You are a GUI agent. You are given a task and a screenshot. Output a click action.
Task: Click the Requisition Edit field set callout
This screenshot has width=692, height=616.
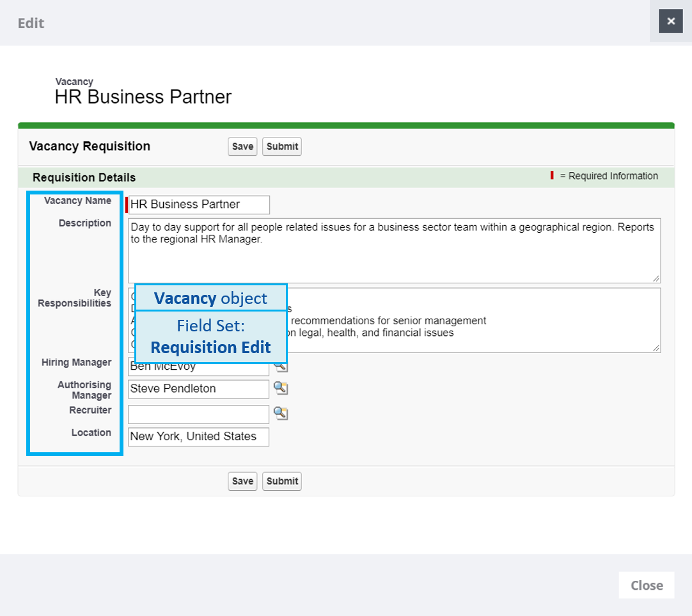[210, 337]
